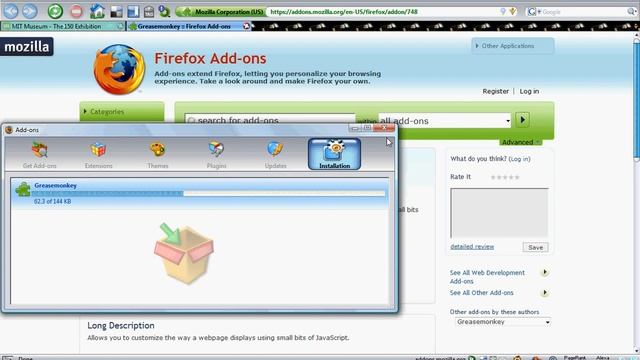This screenshot has width=640, height=360.
Task: Click the Log in link near Register
Action: pyautogui.click(x=529, y=91)
